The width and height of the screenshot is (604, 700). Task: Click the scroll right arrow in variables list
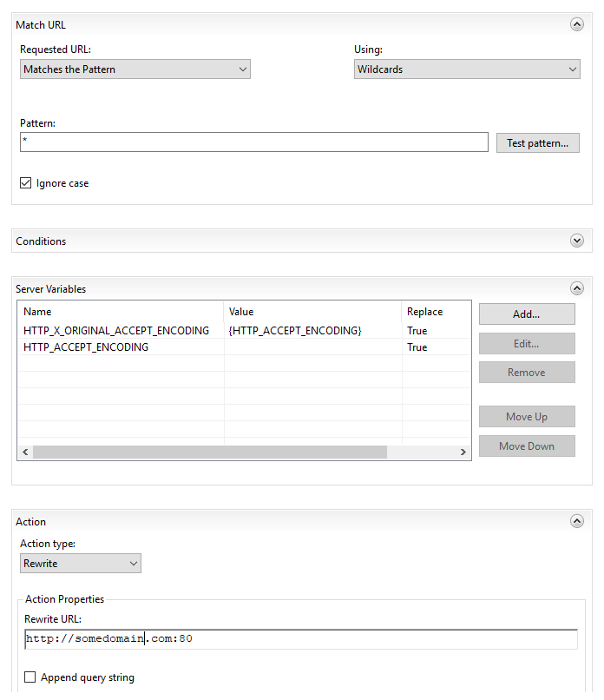click(463, 452)
